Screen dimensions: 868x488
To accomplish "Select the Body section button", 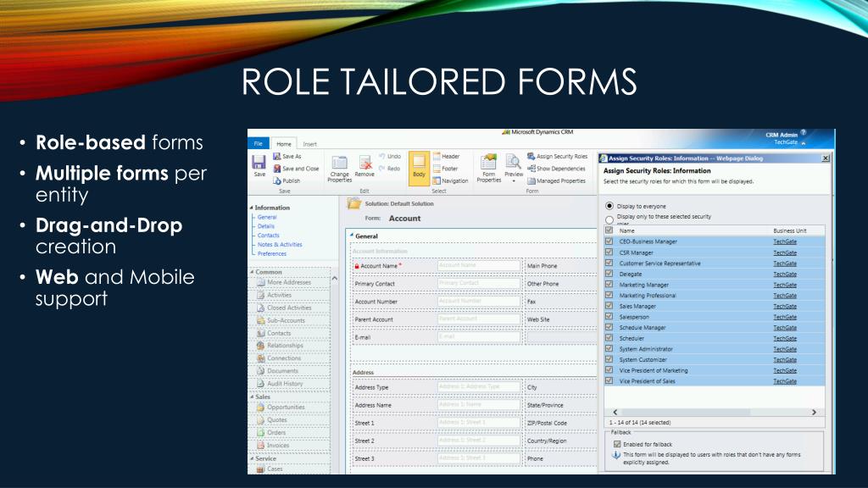I will 419,168.
